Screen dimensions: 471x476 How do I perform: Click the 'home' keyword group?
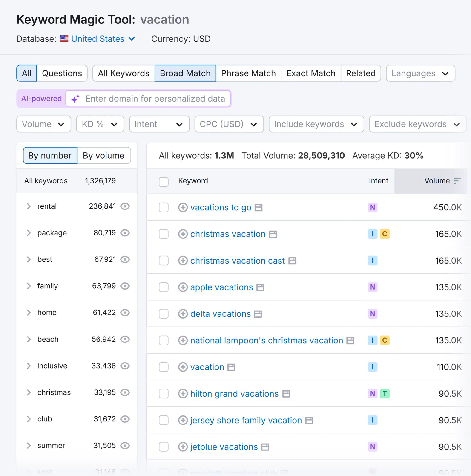(x=47, y=313)
